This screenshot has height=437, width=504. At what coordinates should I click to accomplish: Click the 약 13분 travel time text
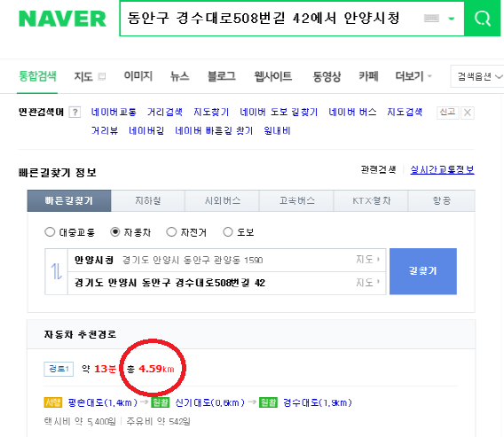tap(99, 369)
